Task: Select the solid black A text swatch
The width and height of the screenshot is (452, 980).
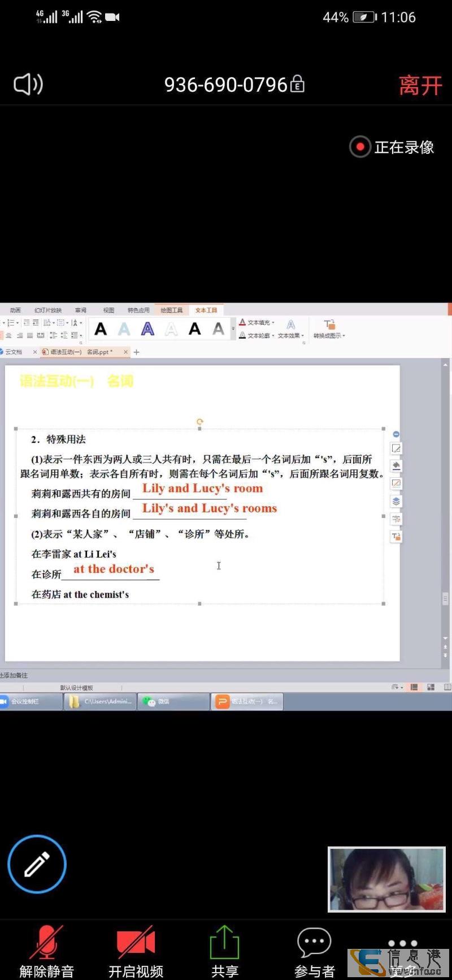Action: coord(101,329)
